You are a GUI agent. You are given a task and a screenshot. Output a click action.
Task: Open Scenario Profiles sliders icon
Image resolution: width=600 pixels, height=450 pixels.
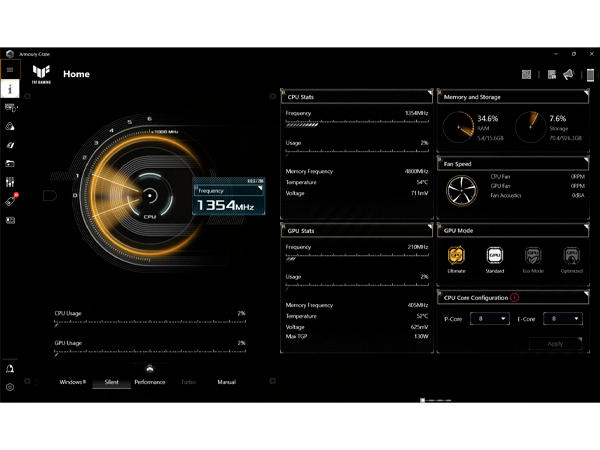[x=10, y=182]
